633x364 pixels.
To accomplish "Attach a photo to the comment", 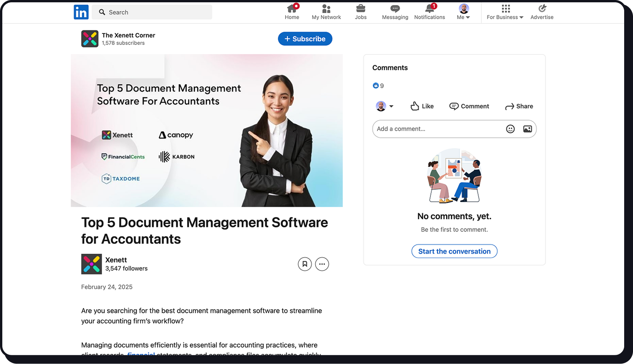I will coord(528,129).
